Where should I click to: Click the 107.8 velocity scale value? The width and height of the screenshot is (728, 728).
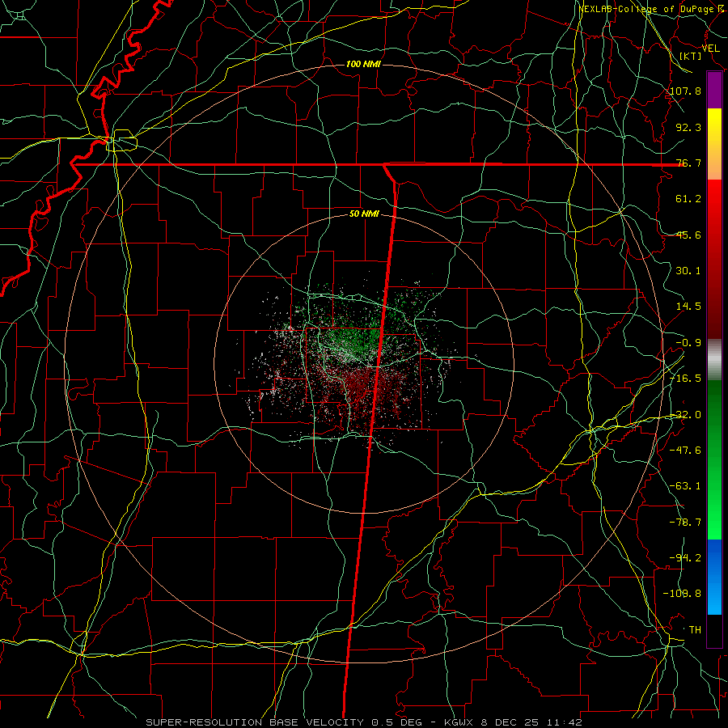[x=686, y=91]
